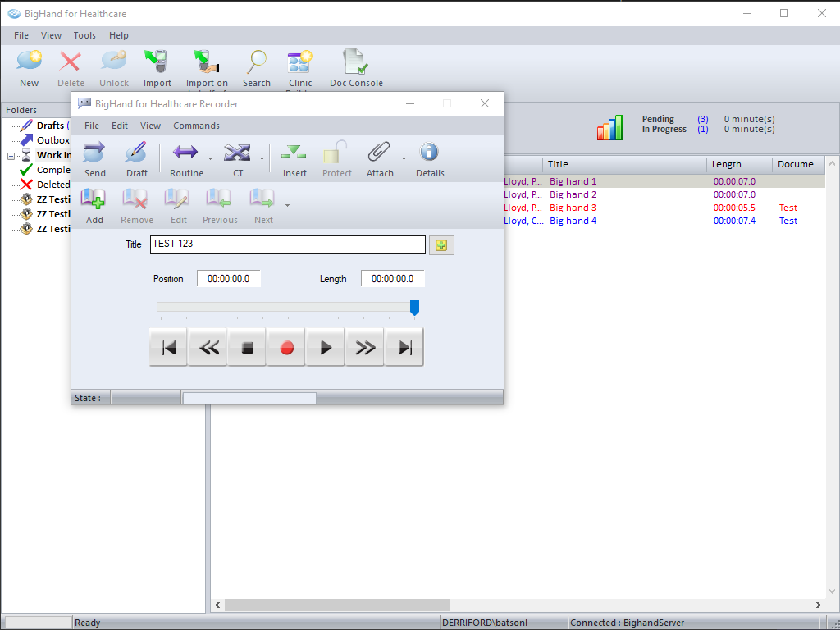
Task: Click the blue playback position slider handle
Action: click(414, 308)
